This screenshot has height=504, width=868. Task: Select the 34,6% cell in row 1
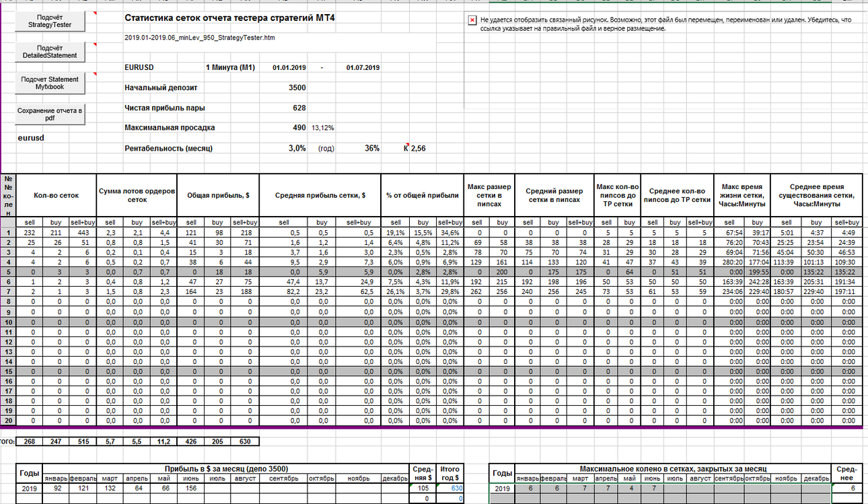(449, 232)
